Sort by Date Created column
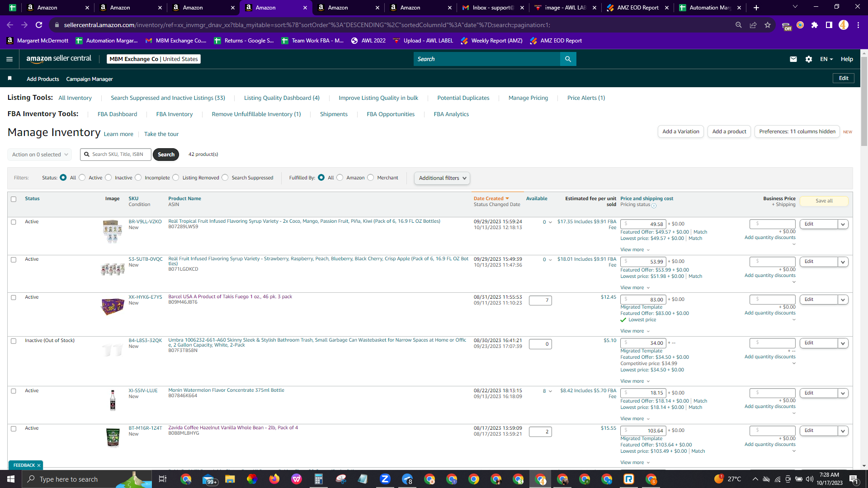This screenshot has width=868, height=488. pyautogui.click(x=491, y=199)
